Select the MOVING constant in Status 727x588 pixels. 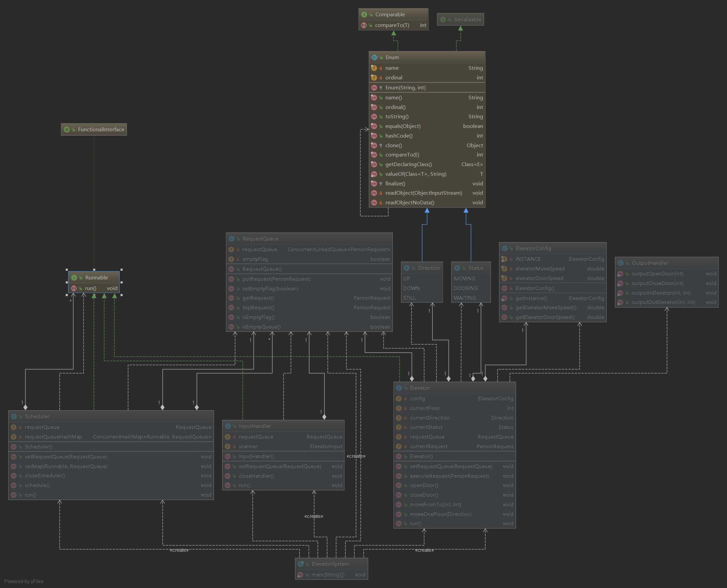[x=471, y=279]
